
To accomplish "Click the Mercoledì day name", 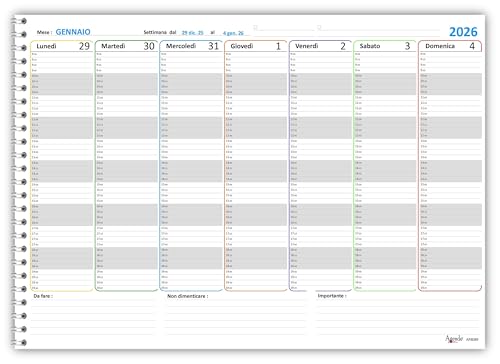I will tap(181, 46).
